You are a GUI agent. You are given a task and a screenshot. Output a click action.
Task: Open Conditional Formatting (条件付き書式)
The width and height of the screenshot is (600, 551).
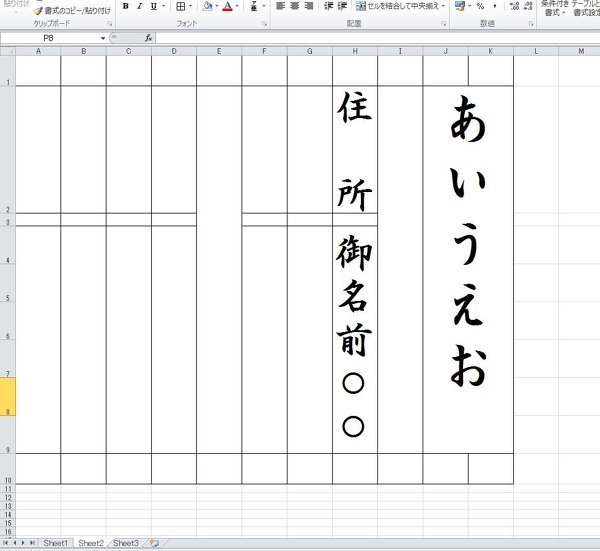point(554,8)
